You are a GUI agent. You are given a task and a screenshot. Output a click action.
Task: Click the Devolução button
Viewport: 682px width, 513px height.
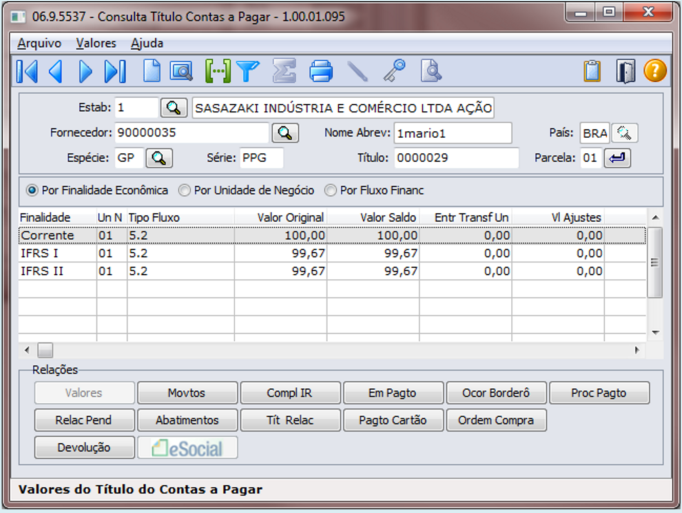84,448
